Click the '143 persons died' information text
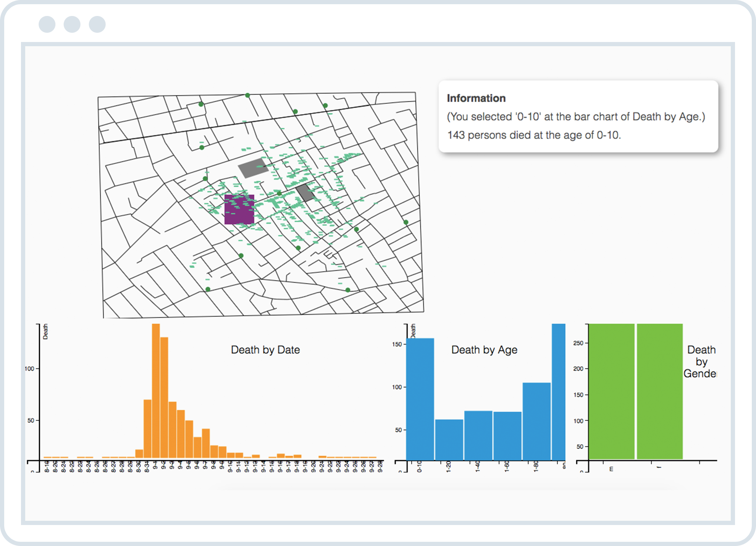Screen dimensions: 756x546 click(x=534, y=135)
